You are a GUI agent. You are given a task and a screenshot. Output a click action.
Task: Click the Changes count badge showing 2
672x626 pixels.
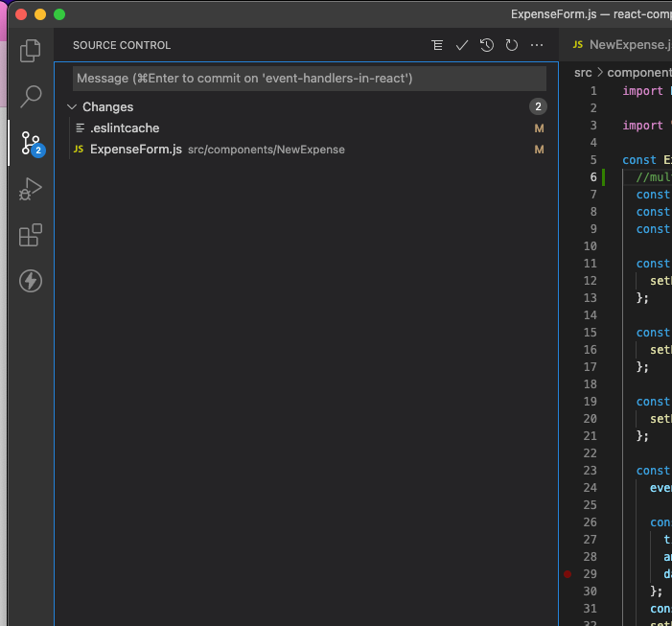point(538,106)
